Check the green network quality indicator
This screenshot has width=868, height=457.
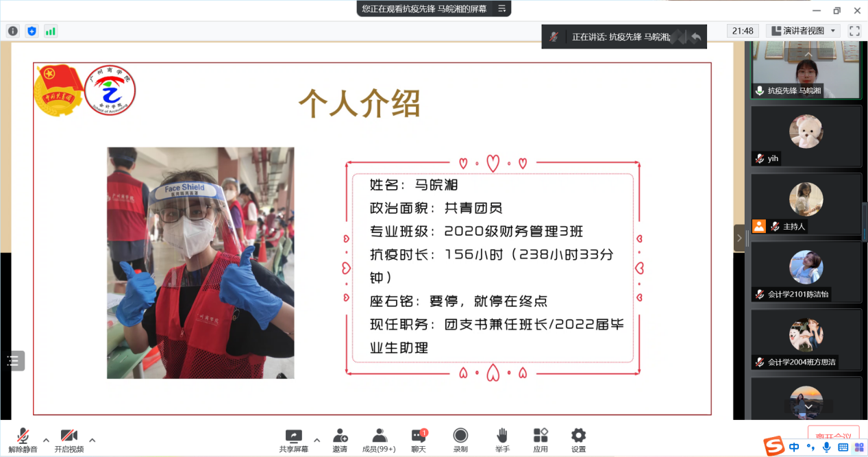point(49,31)
